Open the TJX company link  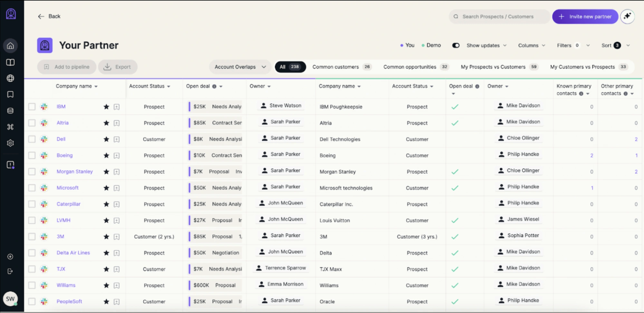pos(61,269)
